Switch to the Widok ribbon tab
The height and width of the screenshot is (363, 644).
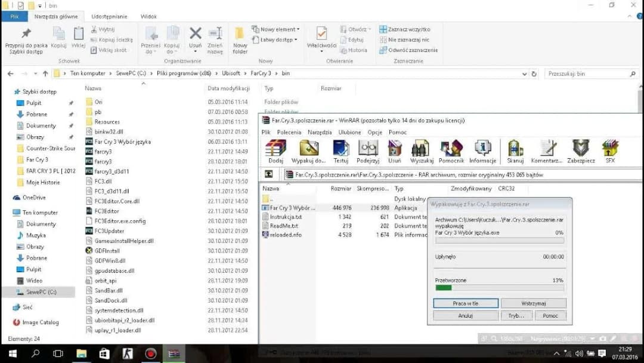tap(148, 17)
